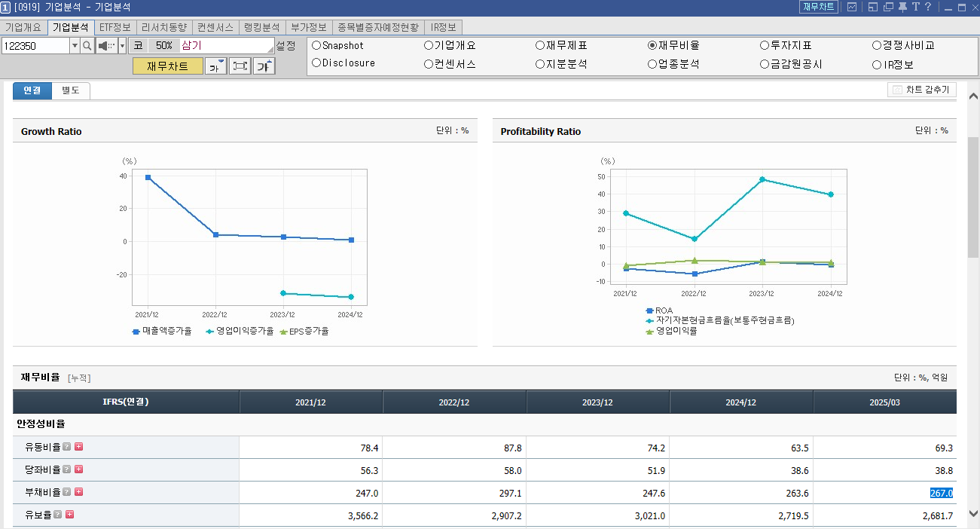Open the stock code dropdown arrow
The image size is (980, 529).
pyautogui.click(x=75, y=46)
